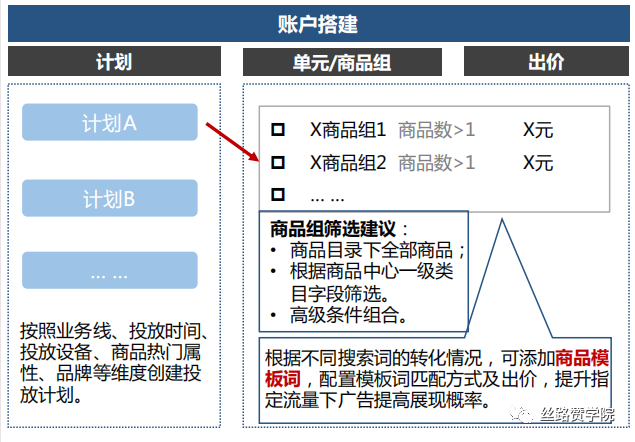Click the paragraph starting 按照业务线
The image size is (635, 442).
pyautogui.click(x=113, y=363)
